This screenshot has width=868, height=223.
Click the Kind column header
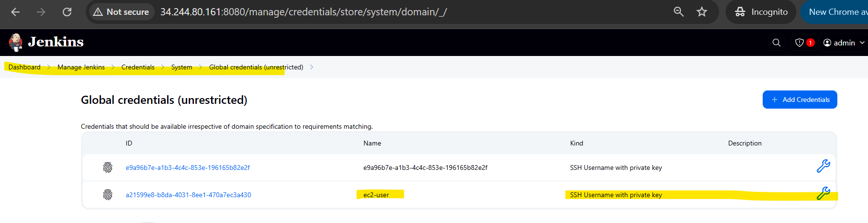point(576,143)
